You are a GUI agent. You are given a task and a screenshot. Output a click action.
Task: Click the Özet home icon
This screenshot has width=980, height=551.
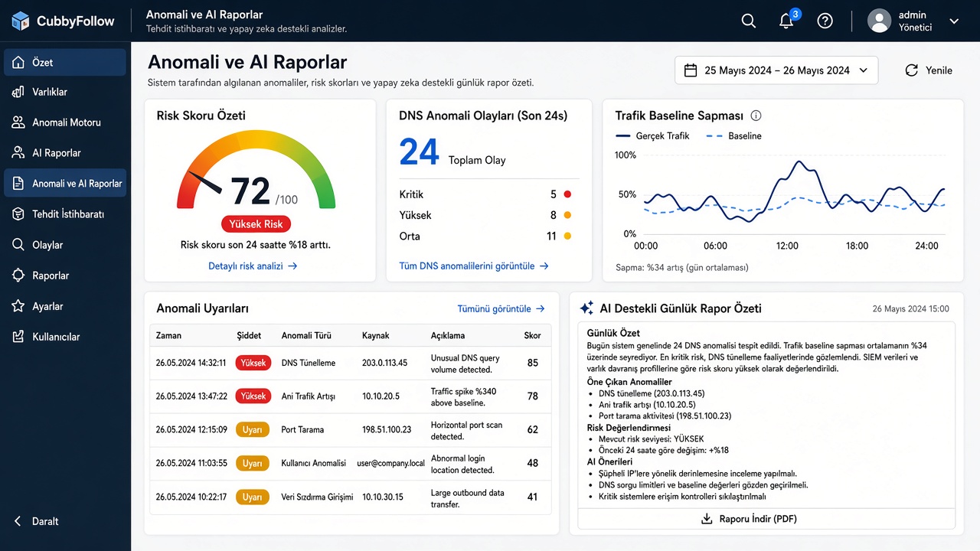pos(18,63)
